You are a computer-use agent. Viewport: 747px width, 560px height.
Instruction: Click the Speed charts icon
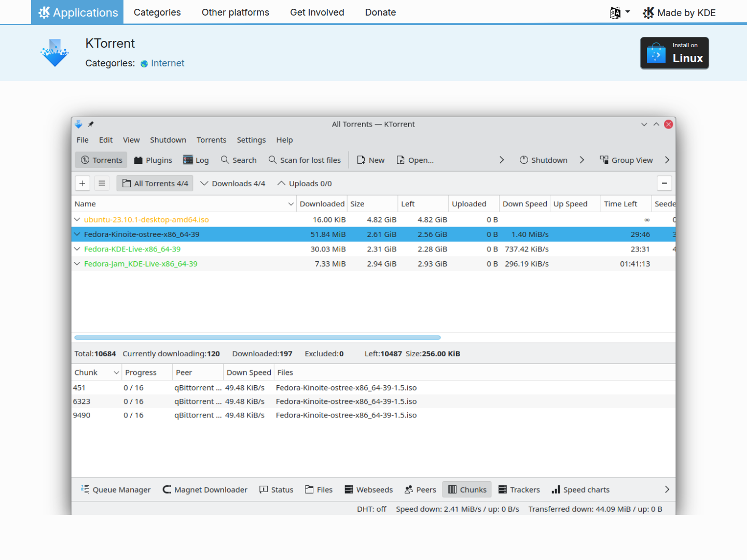point(556,489)
